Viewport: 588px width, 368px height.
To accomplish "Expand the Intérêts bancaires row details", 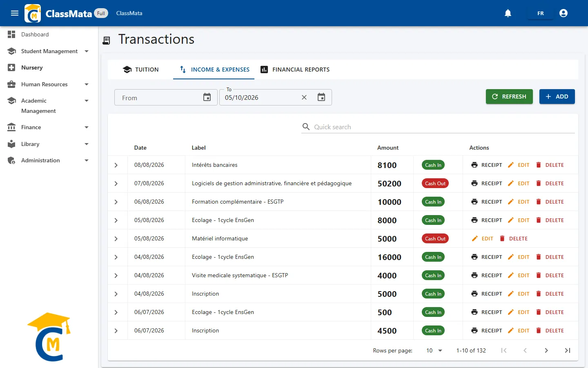I will 116,165.
